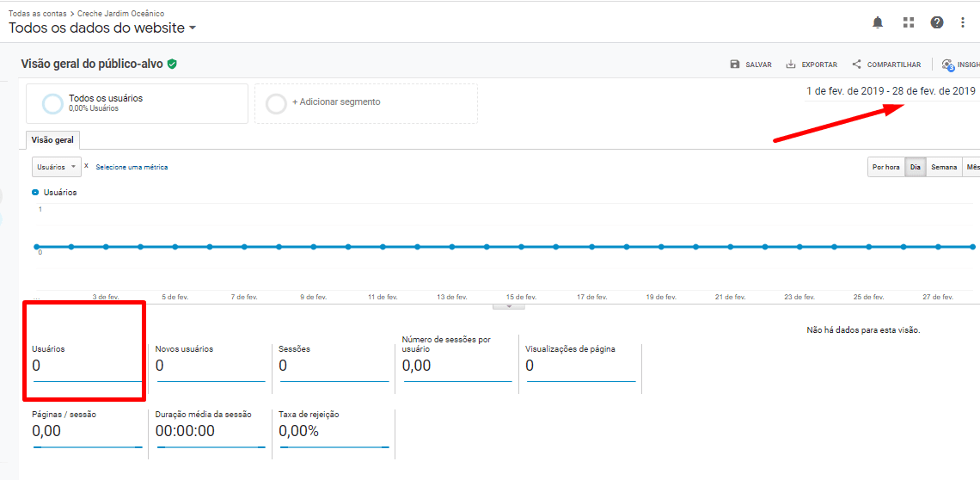Switch the chart to Por hora
This screenshot has height=480, width=980.
(x=885, y=167)
